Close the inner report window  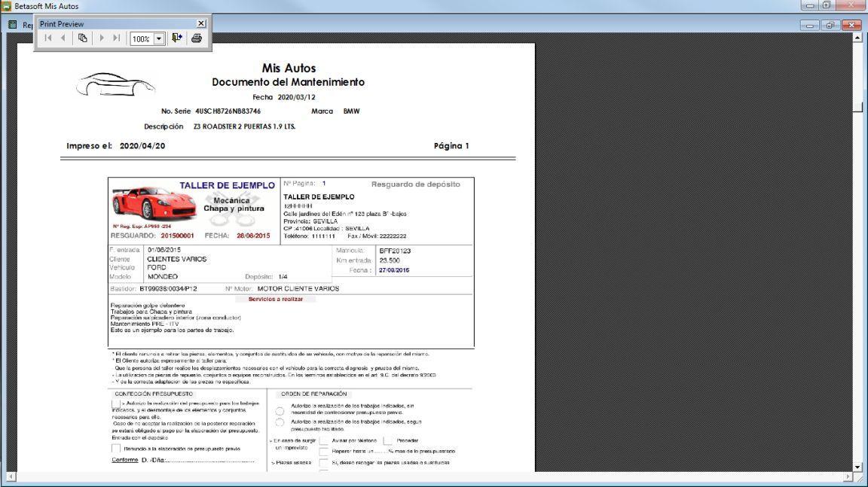851,25
